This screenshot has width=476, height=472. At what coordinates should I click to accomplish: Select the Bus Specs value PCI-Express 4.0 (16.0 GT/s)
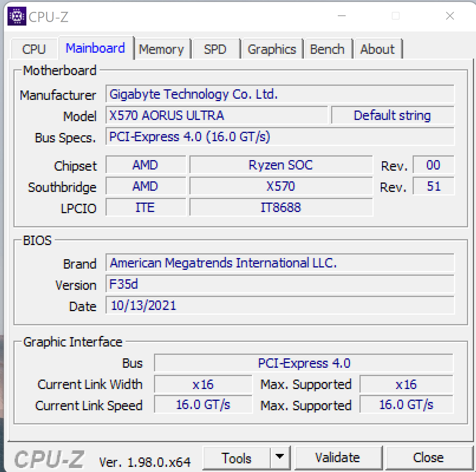click(280, 137)
